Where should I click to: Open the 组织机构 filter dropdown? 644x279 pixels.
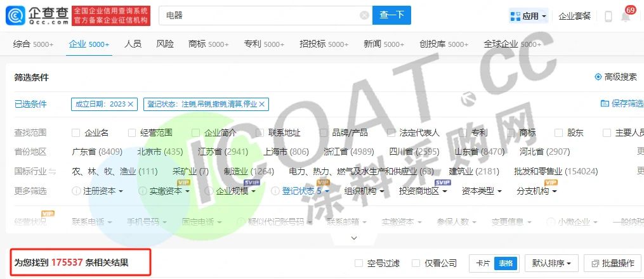[x=365, y=191]
